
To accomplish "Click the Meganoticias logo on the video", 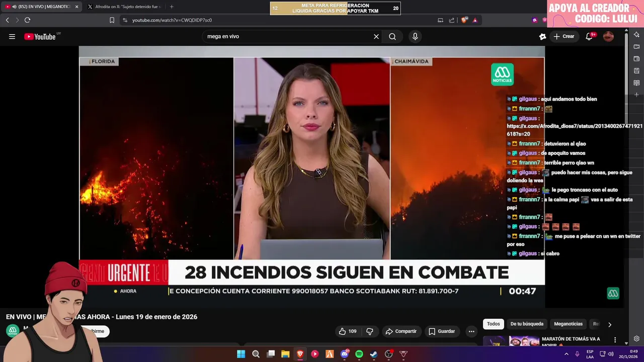I will [502, 74].
